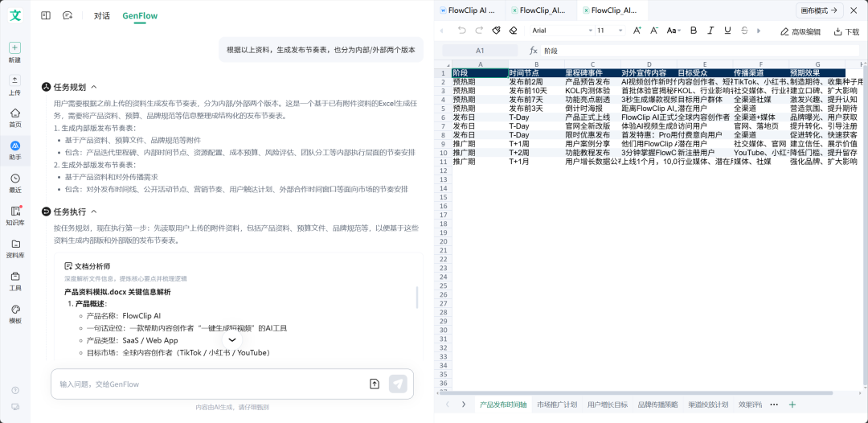Screen dimensions: 868x423
Task: Click the 下载 download button
Action: (x=846, y=31)
